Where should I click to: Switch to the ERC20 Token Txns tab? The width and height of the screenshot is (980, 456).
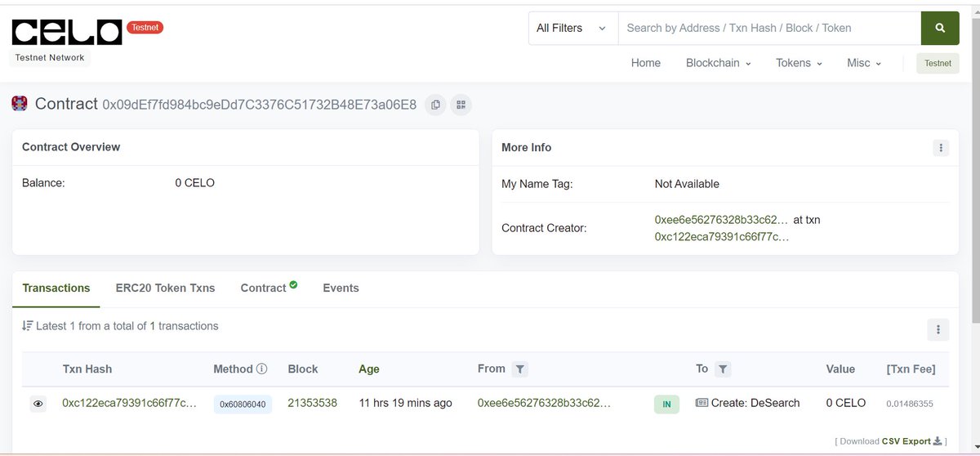(166, 288)
